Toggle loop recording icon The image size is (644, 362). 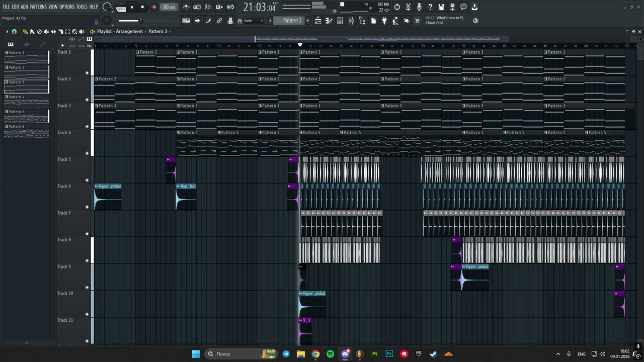click(x=230, y=7)
